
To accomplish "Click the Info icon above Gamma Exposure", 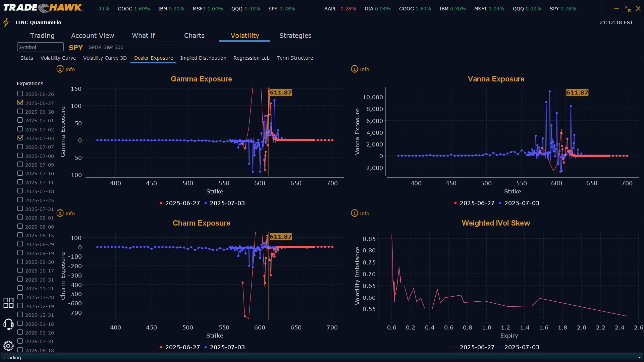I will tap(60, 69).
